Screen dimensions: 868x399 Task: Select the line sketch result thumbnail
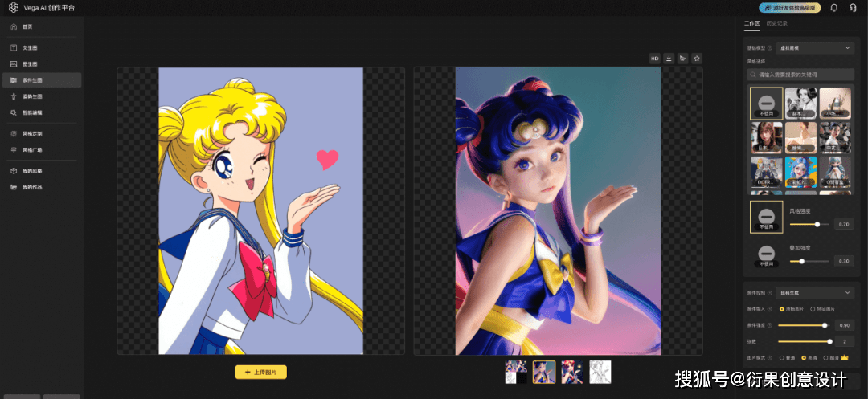[600, 372]
